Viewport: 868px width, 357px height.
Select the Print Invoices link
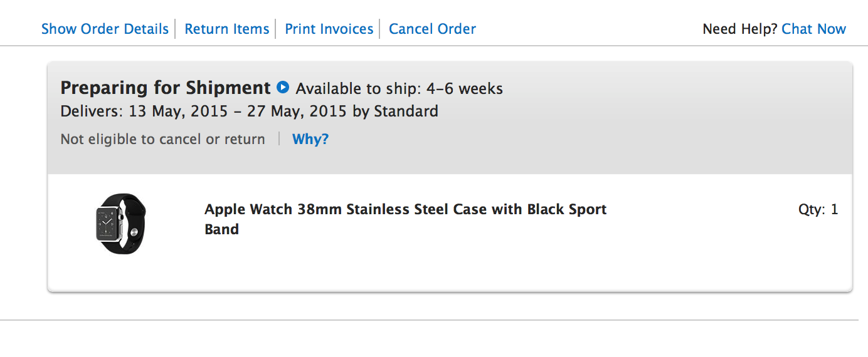[329, 29]
